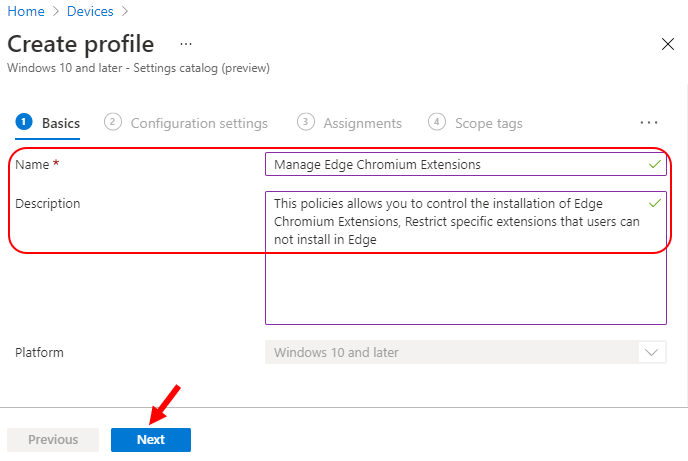Click step number 3 circle icon
688x461 pixels.
tap(306, 122)
